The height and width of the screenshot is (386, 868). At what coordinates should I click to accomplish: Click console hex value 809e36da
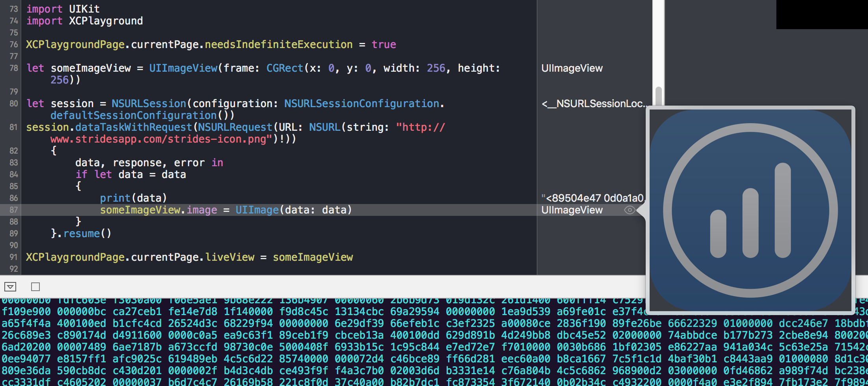[x=26, y=371]
